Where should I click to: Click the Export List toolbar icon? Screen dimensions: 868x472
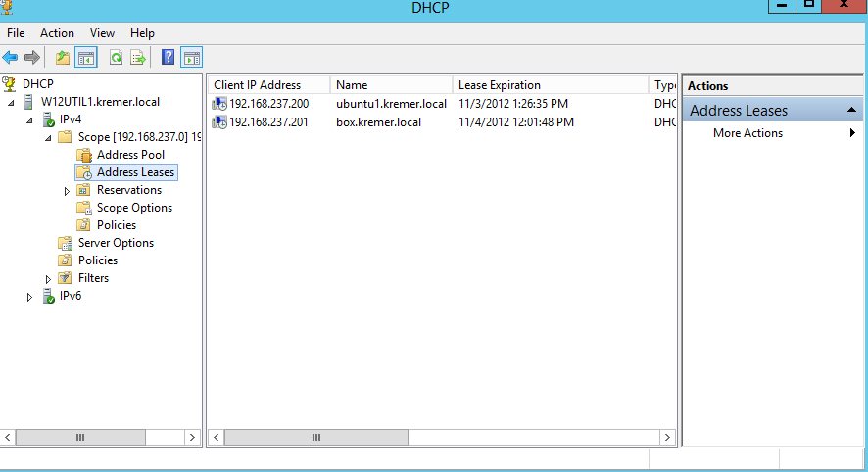pyautogui.click(x=138, y=58)
